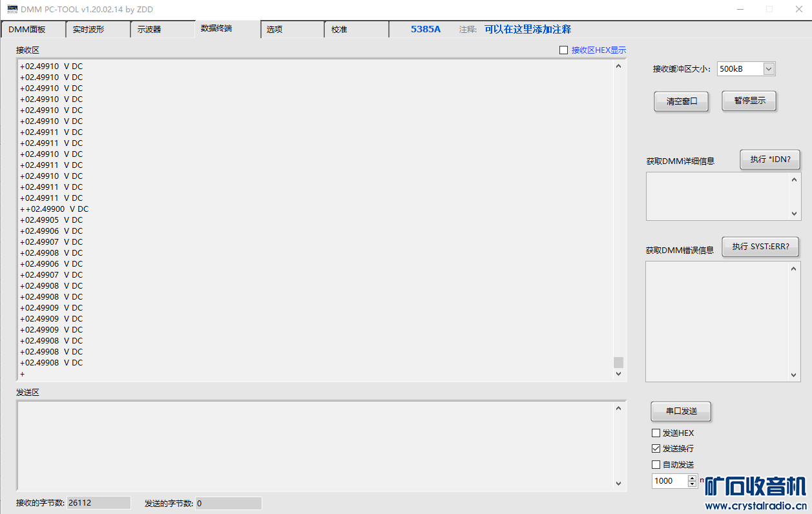Click the 暂停显示 button
This screenshot has width=812, height=514.
click(749, 101)
